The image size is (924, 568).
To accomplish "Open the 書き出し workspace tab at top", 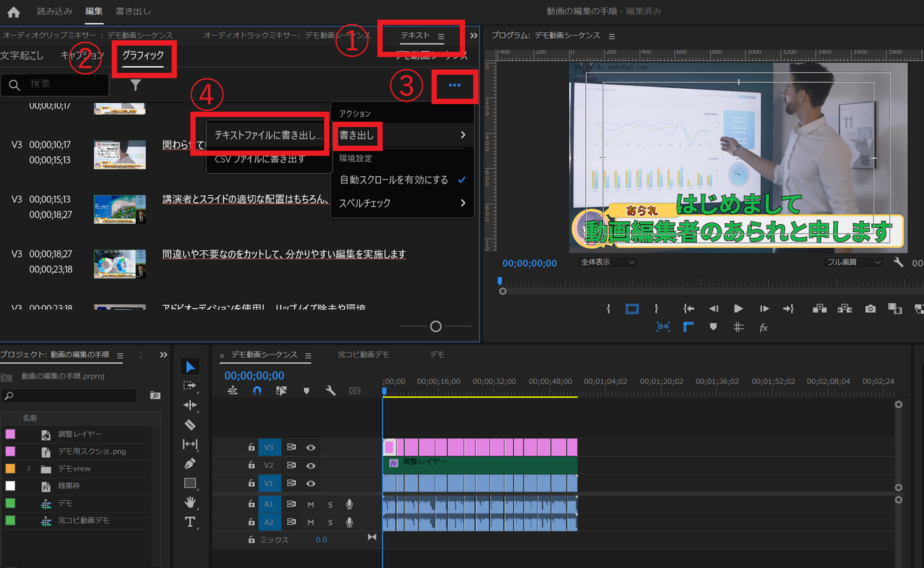I will (133, 11).
